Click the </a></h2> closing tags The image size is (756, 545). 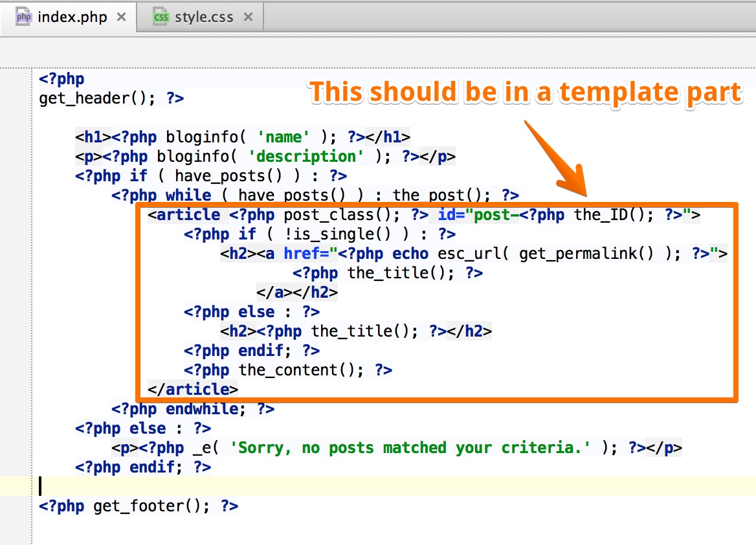297,293
